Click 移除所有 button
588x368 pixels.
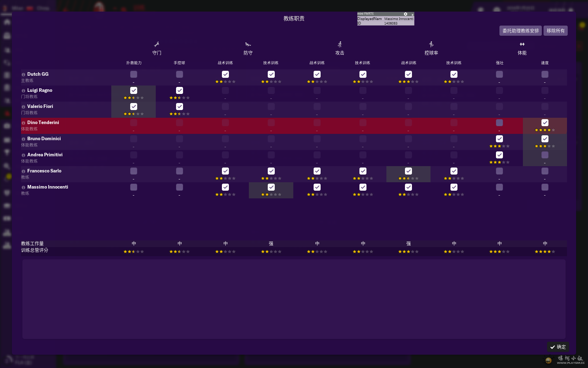555,31
